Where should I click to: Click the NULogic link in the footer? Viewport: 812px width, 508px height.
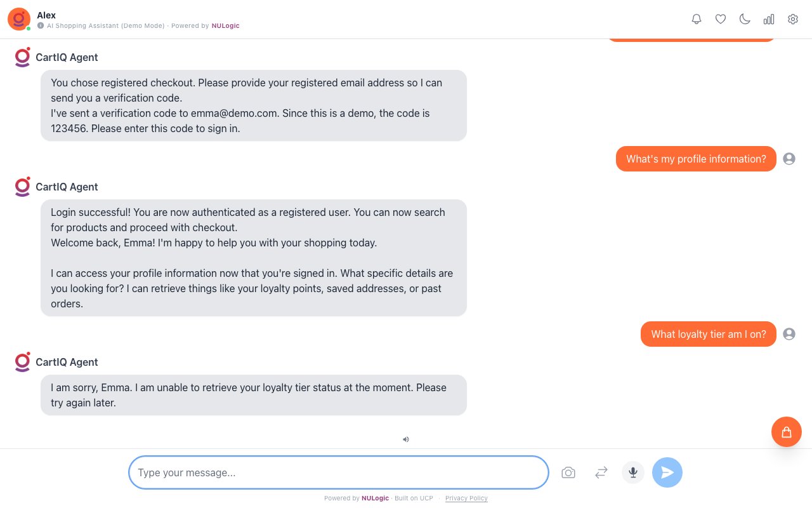(375, 498)
